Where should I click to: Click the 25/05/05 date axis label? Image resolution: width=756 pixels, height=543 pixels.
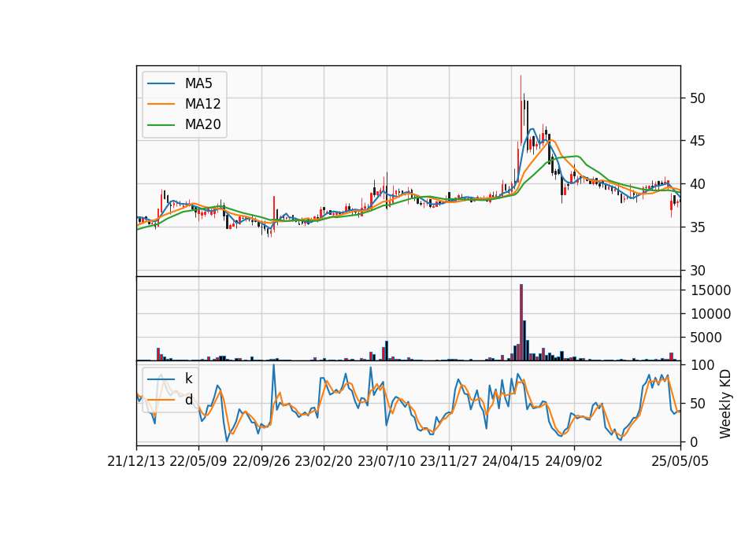pos(680,461)
